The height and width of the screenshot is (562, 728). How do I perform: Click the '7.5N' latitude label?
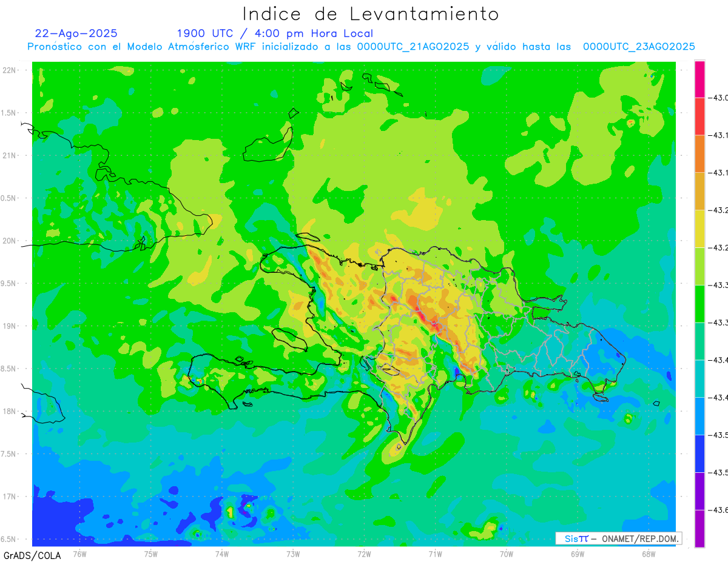point(8,454)
